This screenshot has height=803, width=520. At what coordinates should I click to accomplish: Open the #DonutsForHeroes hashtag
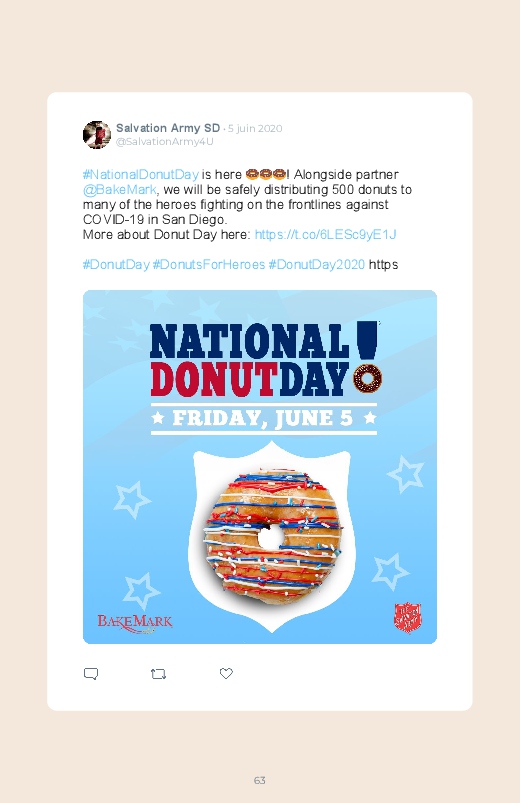coord(209,264)
